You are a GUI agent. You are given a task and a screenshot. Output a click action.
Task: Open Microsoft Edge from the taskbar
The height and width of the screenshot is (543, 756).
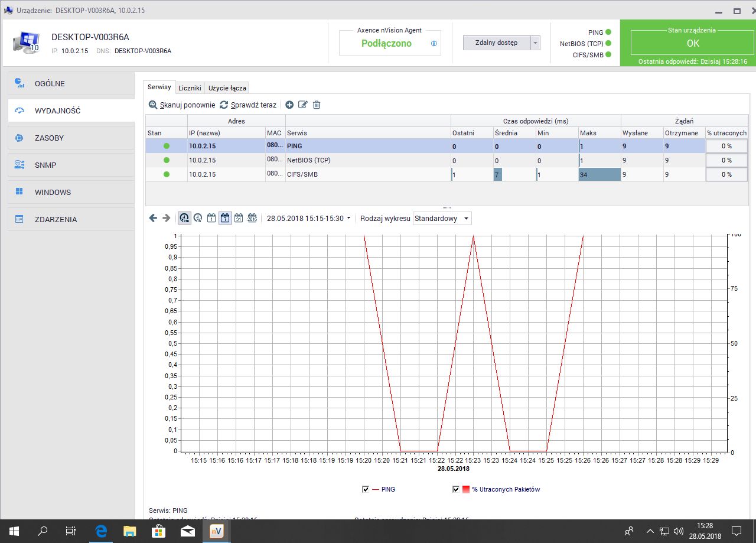(x=101, y=531)
